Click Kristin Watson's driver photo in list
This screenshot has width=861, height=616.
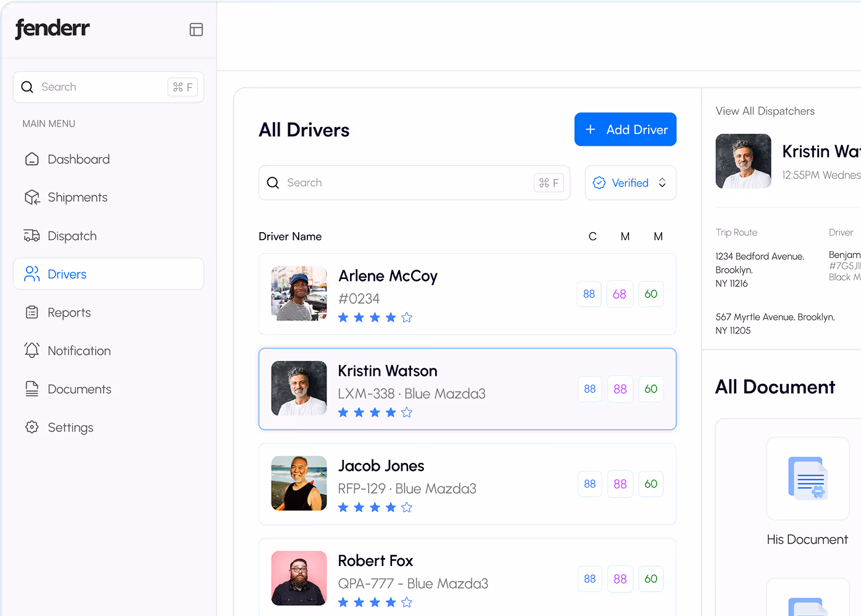click(x=299, y=388)
